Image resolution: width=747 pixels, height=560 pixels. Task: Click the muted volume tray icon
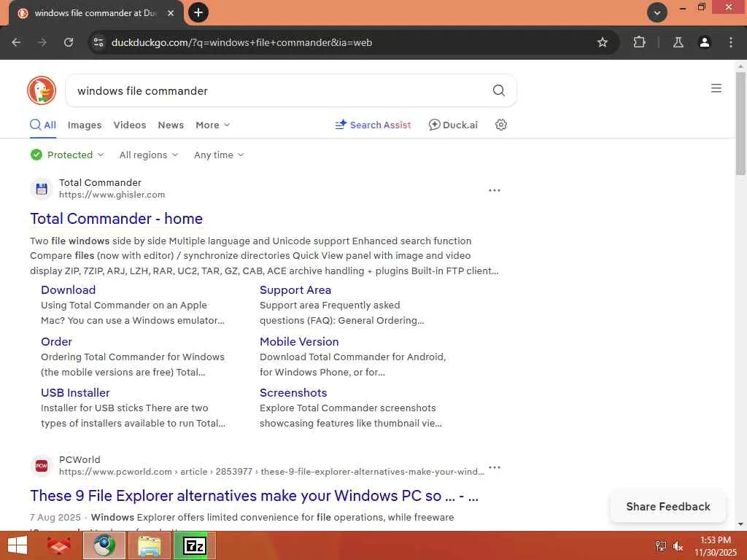(x=678, y=546)
